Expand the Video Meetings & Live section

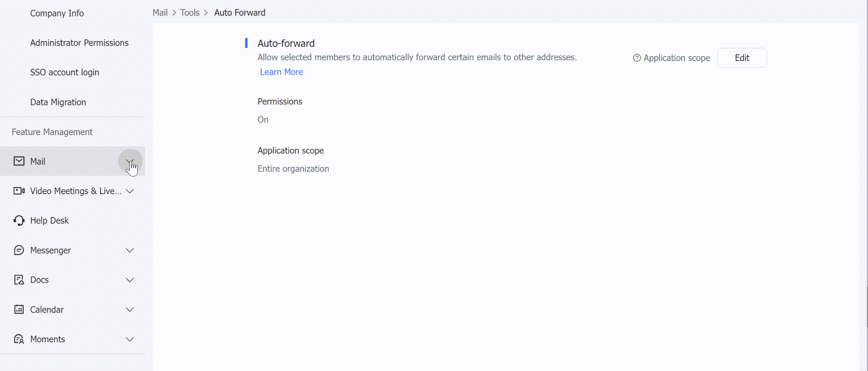tap(130, 191)
